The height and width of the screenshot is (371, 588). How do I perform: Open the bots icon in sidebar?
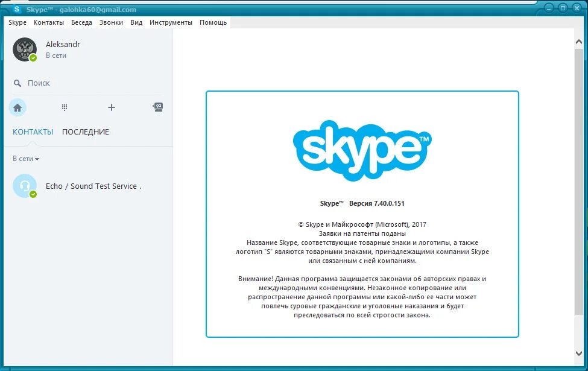(158, 107)
